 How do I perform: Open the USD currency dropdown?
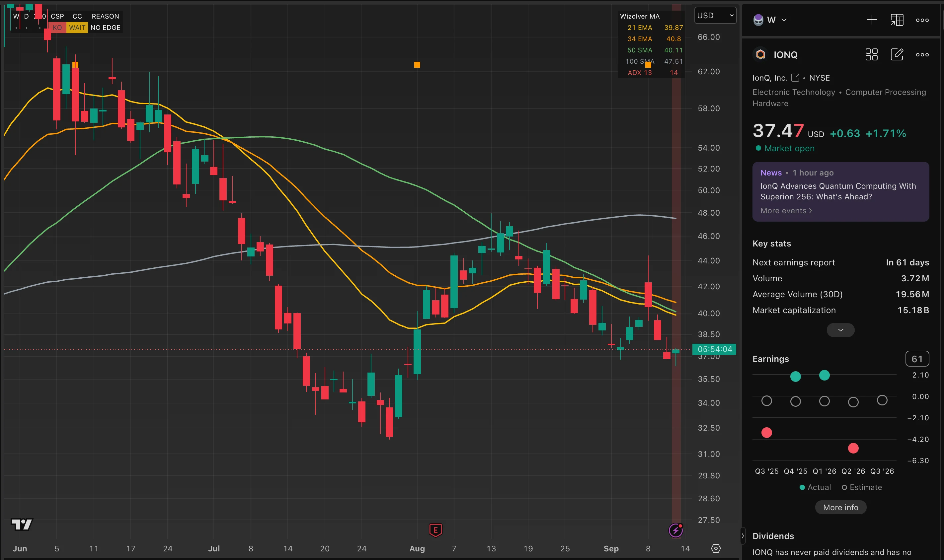coord(715,16)
